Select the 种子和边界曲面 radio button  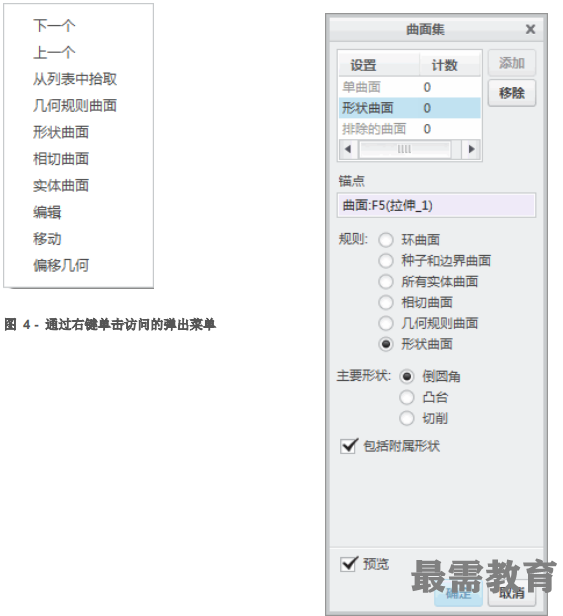click(x=386, y=260)
